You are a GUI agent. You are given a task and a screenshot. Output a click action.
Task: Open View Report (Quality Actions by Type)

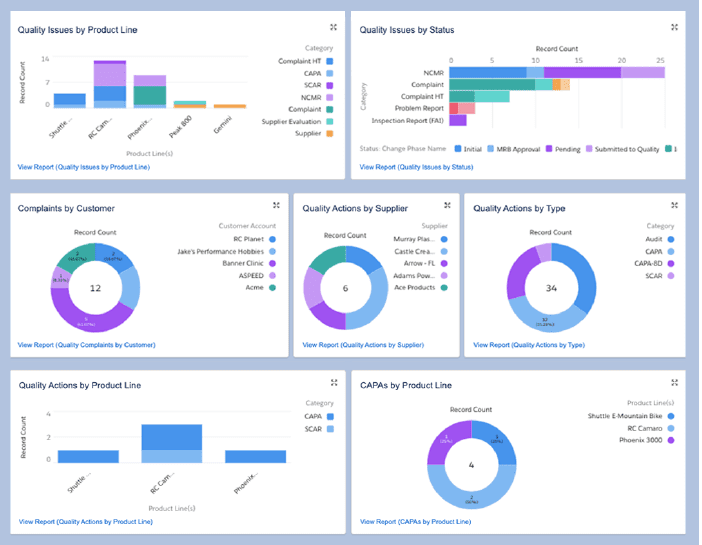point(529,345)
